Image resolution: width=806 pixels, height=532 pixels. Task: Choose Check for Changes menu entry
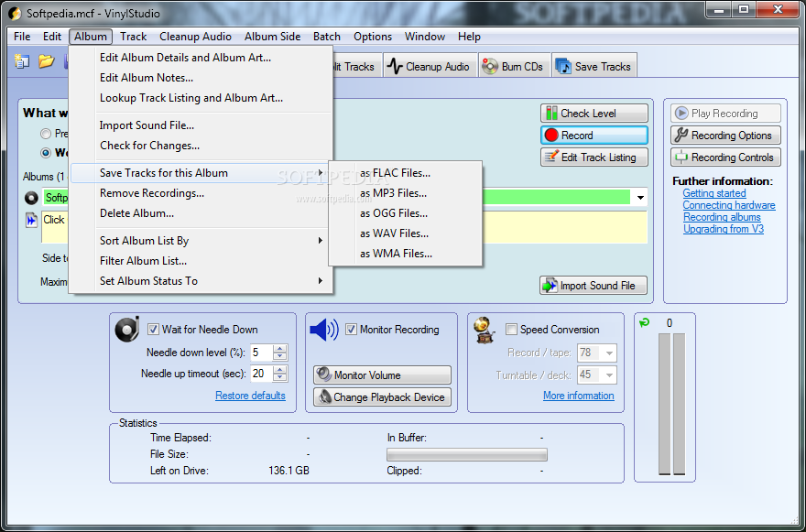coord(201,146)
